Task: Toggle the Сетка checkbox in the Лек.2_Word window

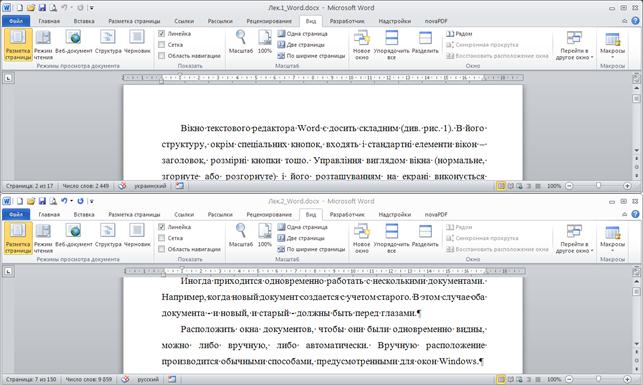Action: click(162, 238)
